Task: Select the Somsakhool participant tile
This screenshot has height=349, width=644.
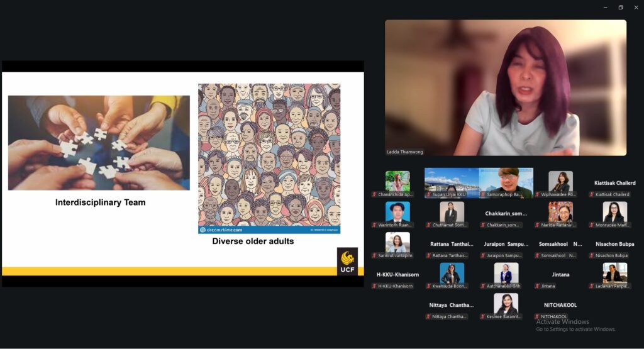Action: point(560,244)
